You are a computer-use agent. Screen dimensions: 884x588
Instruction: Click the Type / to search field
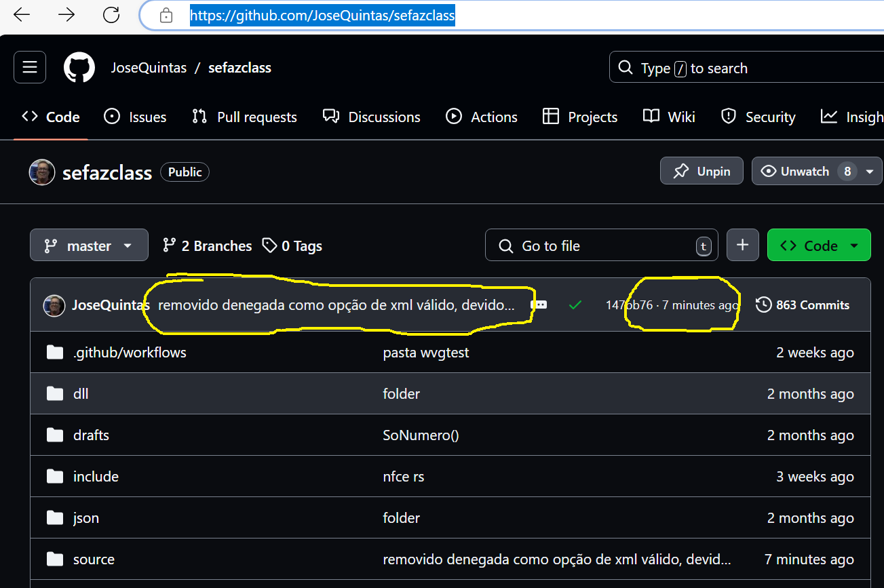click(746, 68)
